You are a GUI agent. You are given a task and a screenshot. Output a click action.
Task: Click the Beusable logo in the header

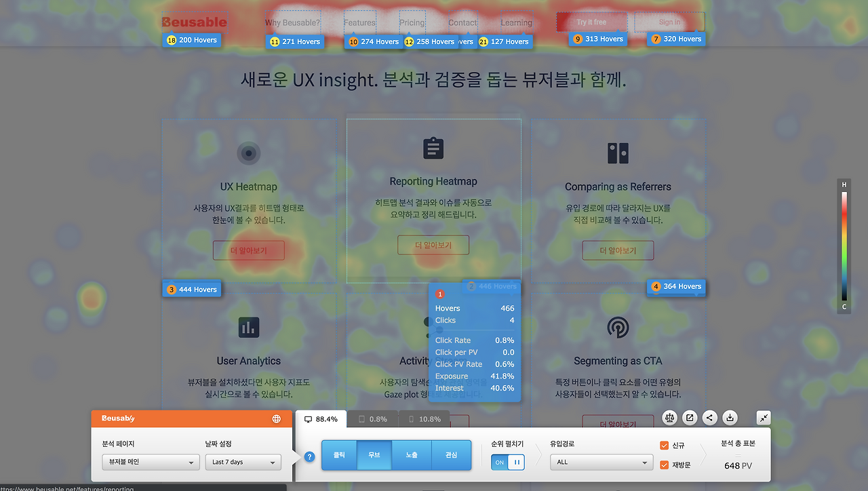[194, 22]
